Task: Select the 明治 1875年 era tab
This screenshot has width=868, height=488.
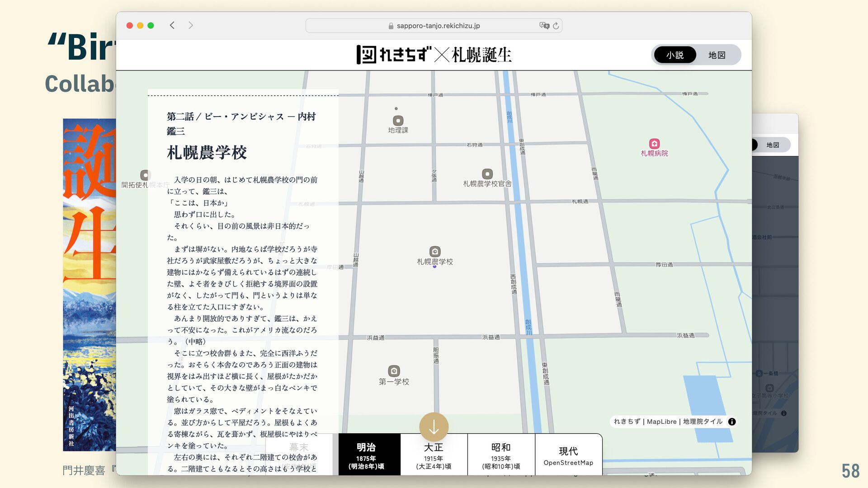Action: [369, 455]
